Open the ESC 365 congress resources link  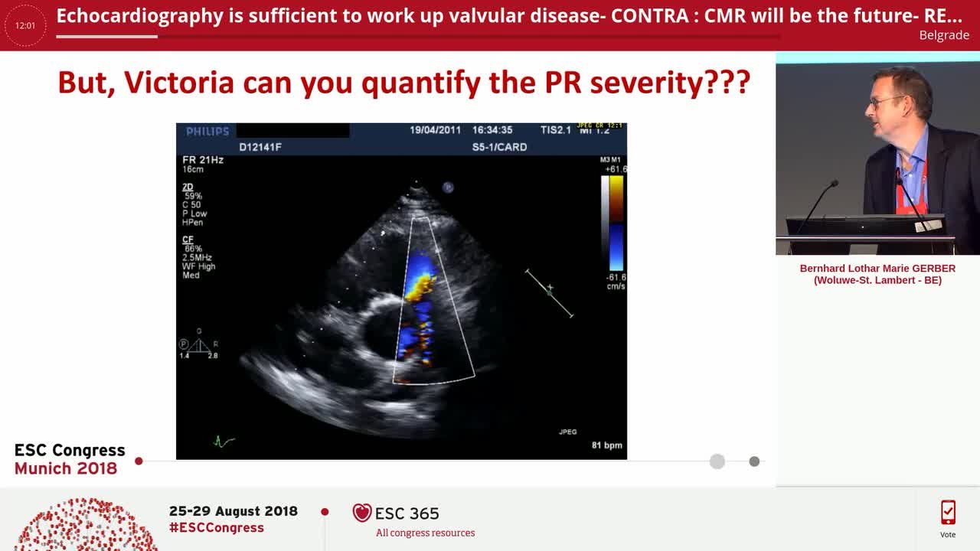(x=425, y=533)
